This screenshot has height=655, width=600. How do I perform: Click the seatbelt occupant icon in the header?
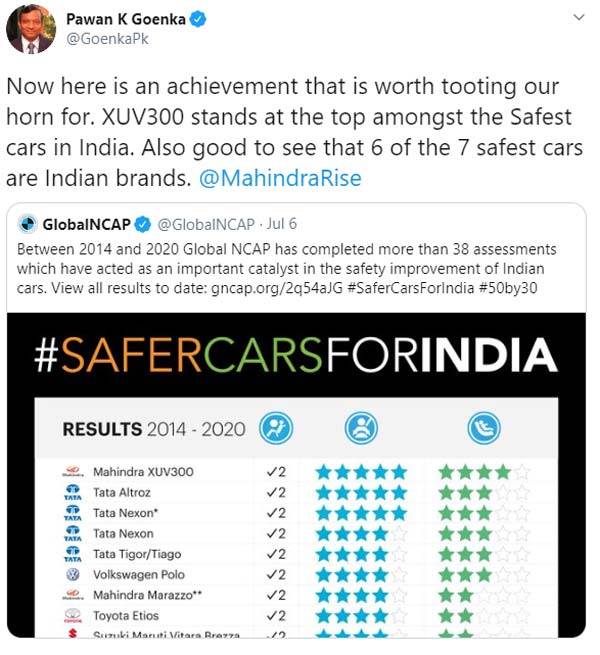tap(361, 429)
